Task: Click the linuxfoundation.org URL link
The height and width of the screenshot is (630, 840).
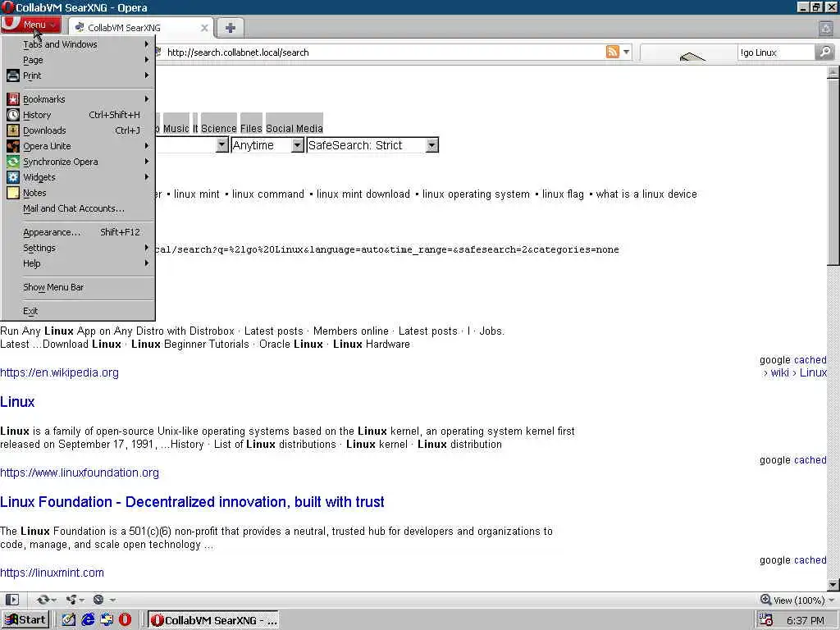Action: pos(80,472)
